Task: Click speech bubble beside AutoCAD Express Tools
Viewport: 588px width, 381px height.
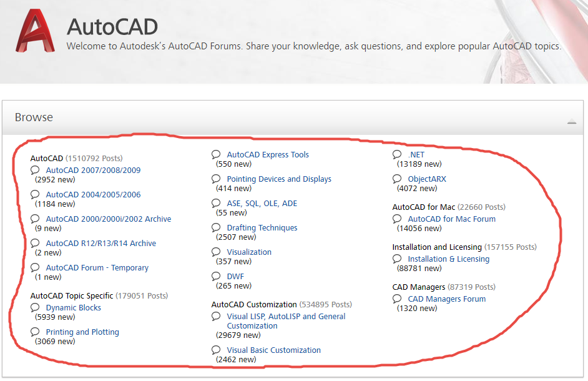Action: point(215,155)
